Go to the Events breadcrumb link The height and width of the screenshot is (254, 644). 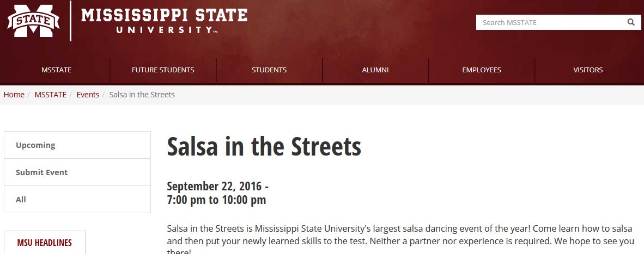pyautogui.click(x=88, y=95)
